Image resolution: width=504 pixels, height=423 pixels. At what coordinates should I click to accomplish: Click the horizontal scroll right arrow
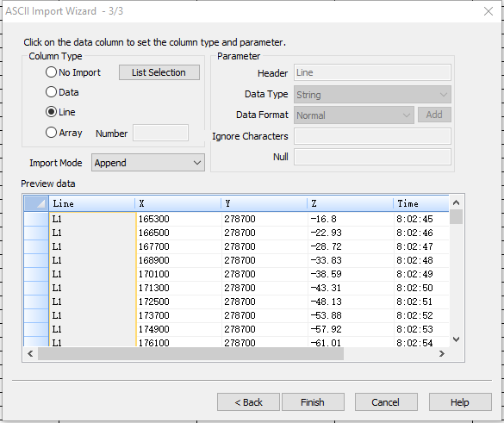point(442,353)
